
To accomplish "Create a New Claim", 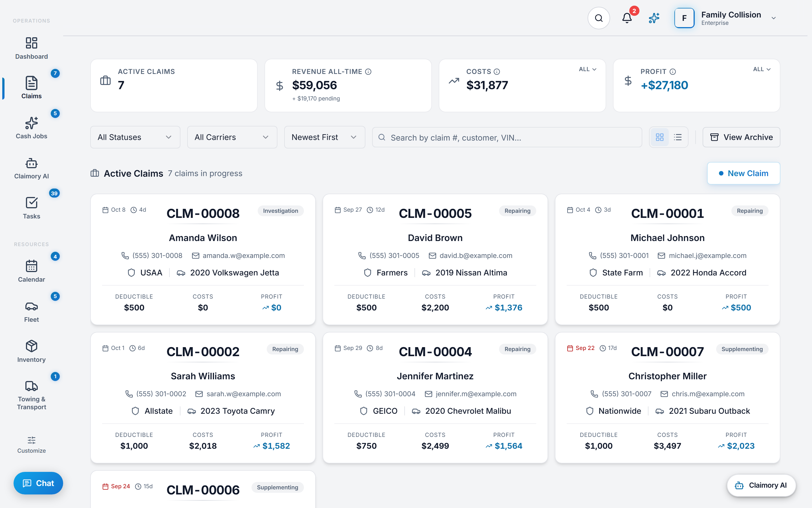I will pos(743,173).
